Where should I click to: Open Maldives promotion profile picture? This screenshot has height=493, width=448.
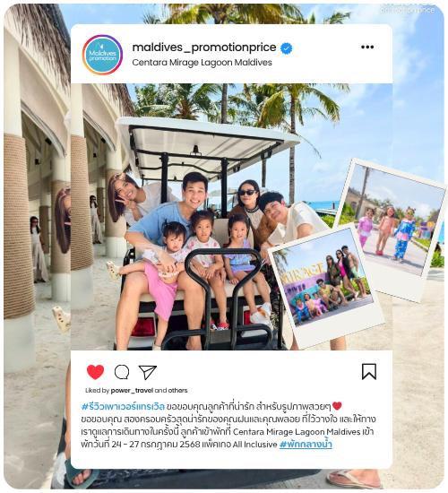point(102,55)
